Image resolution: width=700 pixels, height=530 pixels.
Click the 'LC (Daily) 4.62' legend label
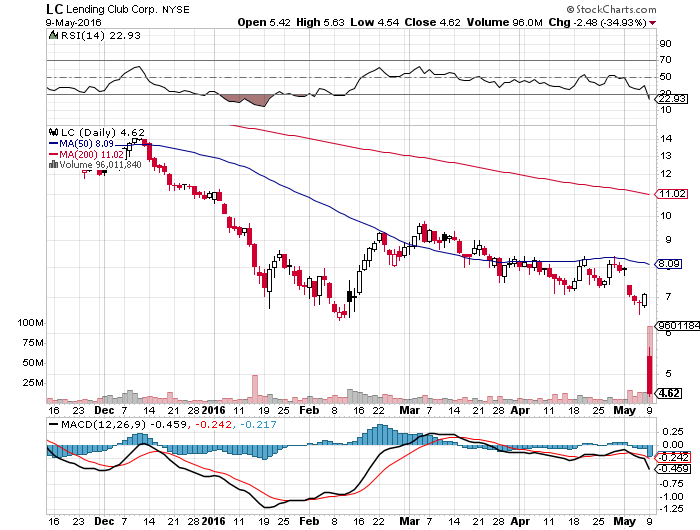(x=103, y=132)
